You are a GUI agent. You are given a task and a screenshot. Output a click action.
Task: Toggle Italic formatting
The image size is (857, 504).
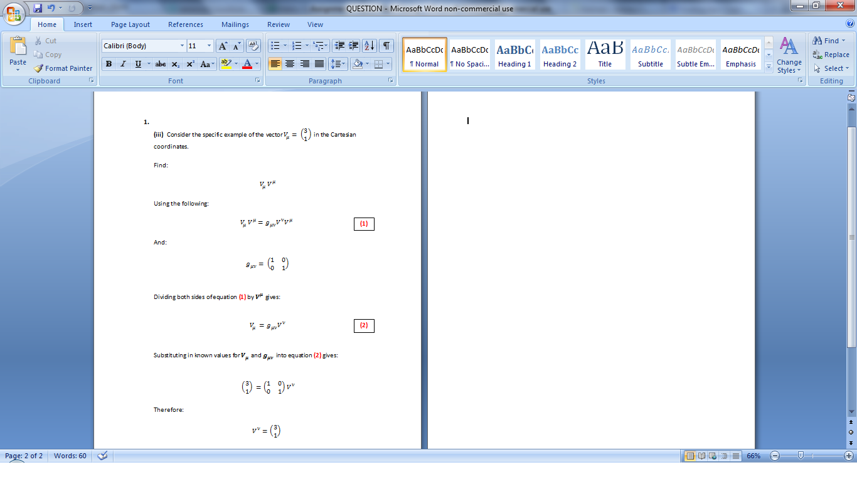click(123, 64)
